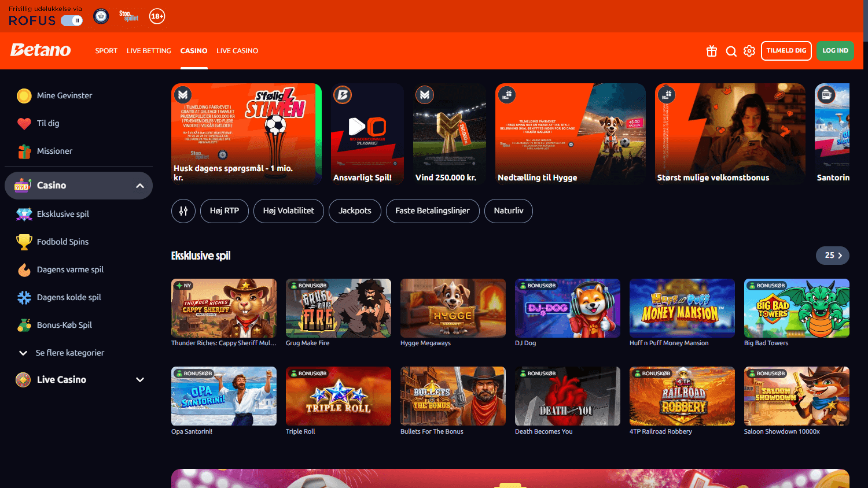Screen dimensions: 868x488
Task: Open the Ansvarligt Spil promo card
Action: coord(367,134)
